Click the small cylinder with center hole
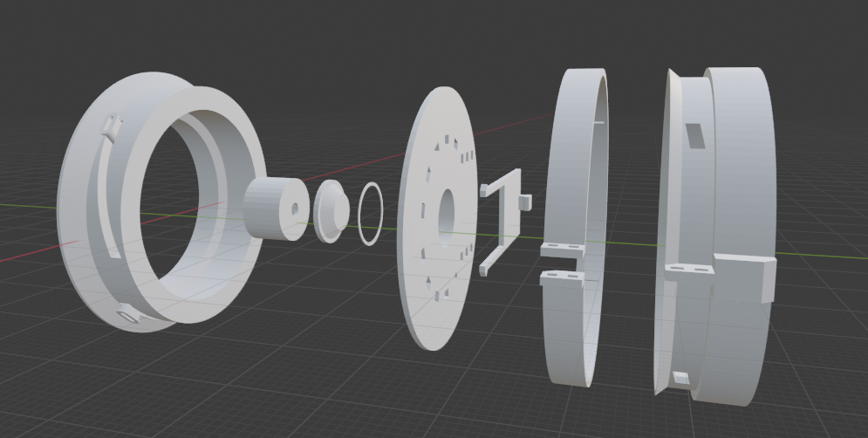This screenshot has width=868, height=438. pos(276,209)
